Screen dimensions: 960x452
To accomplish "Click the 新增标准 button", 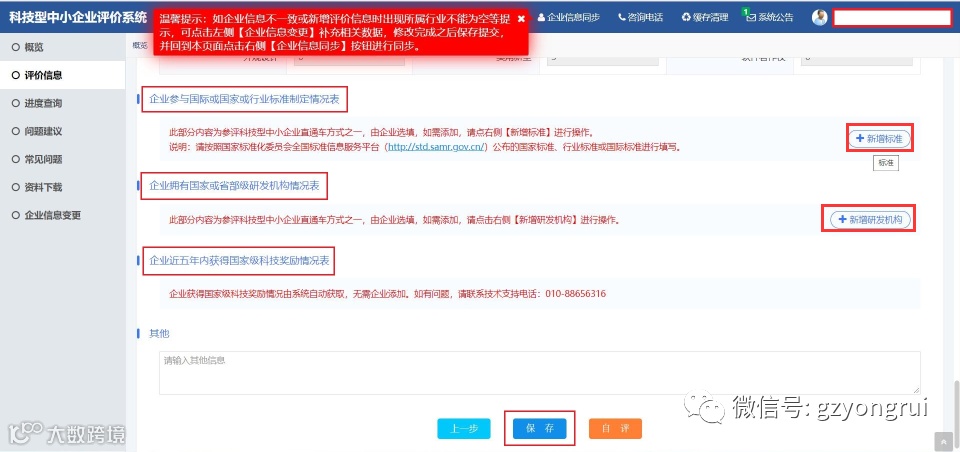I will click(x=879, y=139).
